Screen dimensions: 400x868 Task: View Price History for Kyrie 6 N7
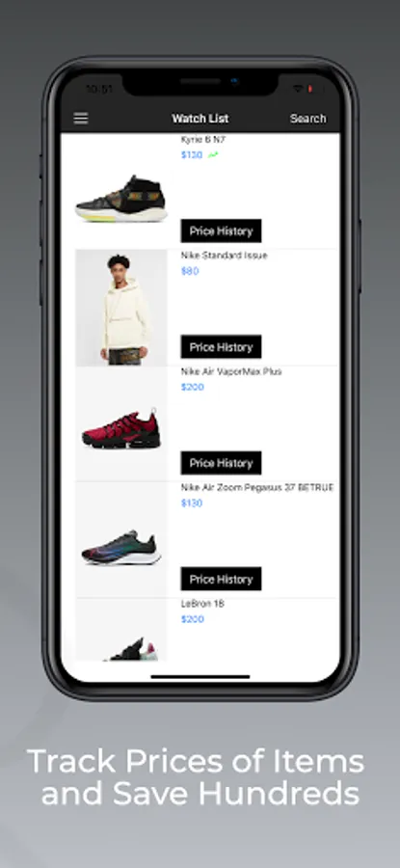point(221,231)
